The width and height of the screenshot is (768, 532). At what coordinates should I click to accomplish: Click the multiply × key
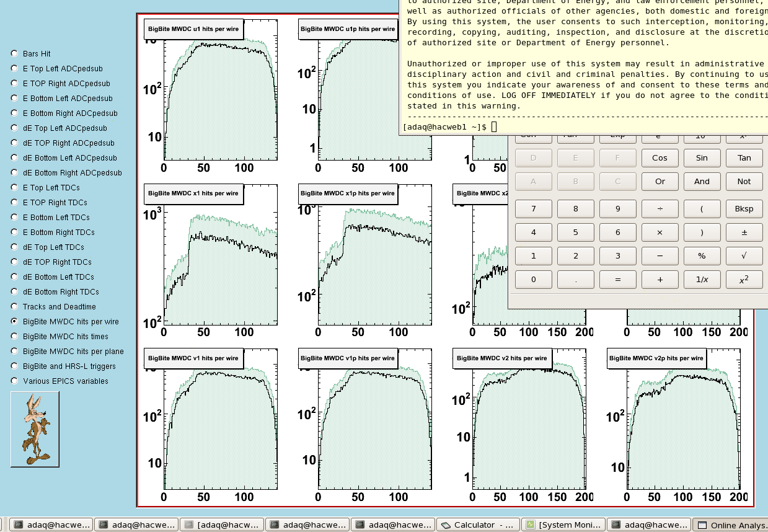click(660, 233)
